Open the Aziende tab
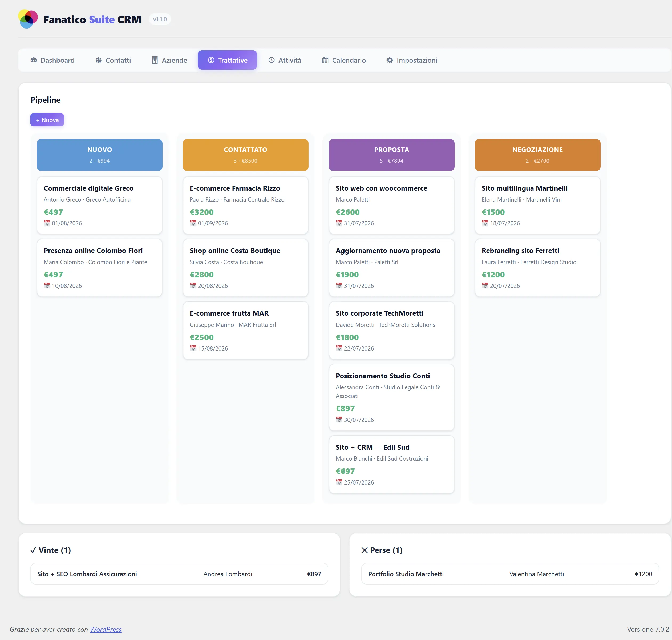This screenshot has height=640, width=672. pyautogui.click(x=169, y=60)
